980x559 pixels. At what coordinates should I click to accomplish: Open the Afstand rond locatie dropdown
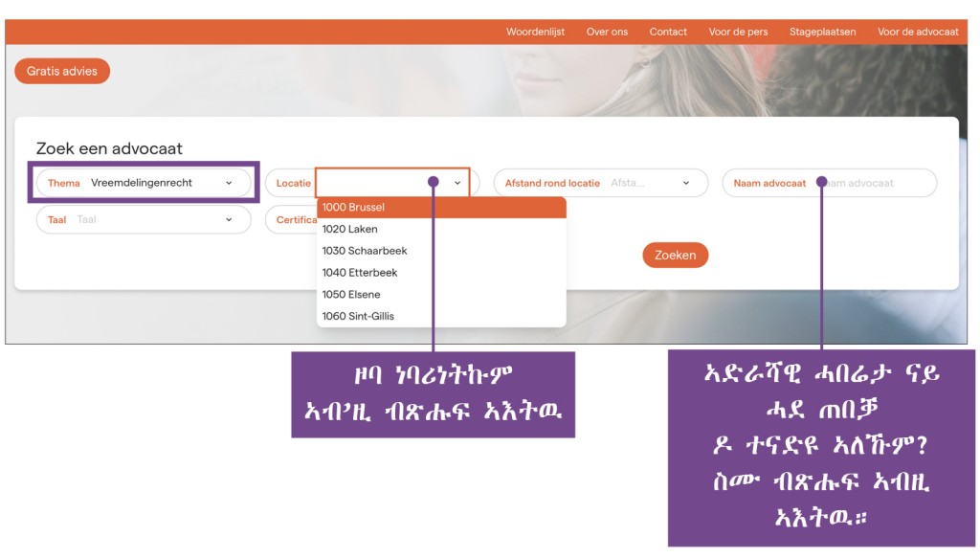coord(686,183)
